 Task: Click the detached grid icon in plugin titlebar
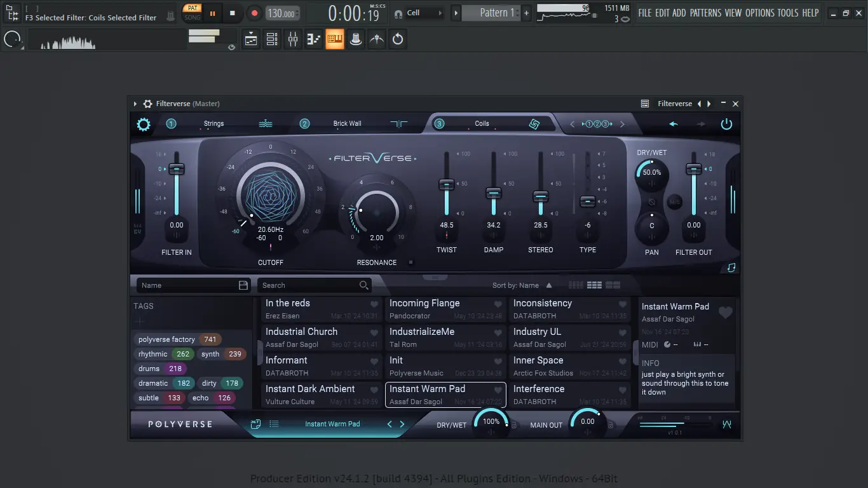point(645,104)
